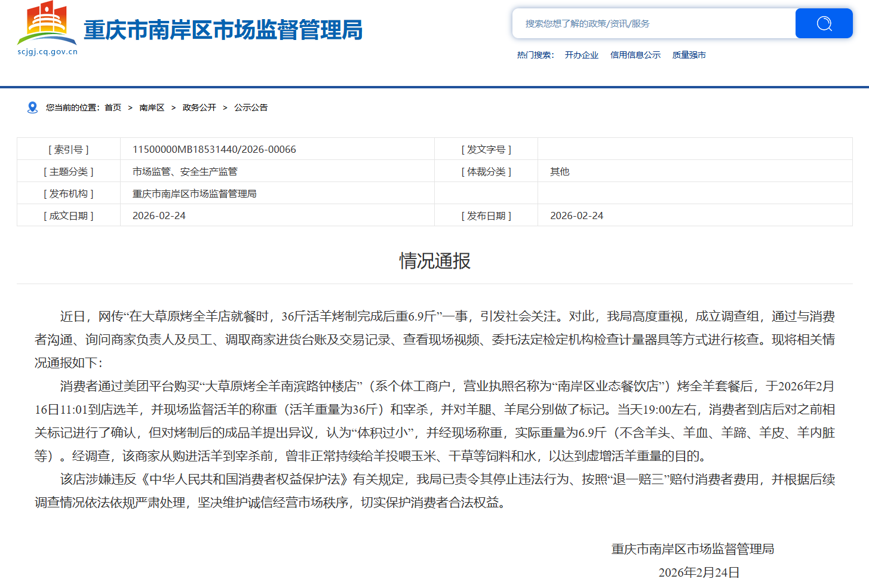Focus the policy/news search input box
The image size is (869, 588).
(x=653, y=23)
